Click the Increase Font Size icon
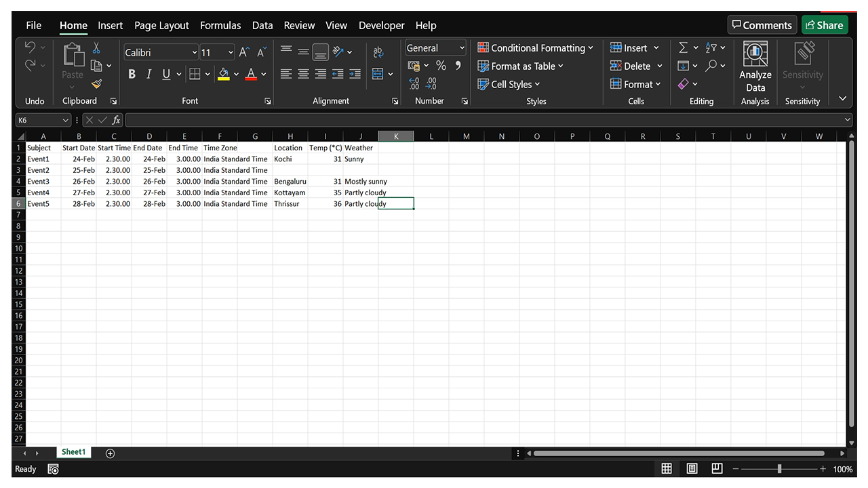The height and width of the screenshot is (488, 868). [244, 52]
